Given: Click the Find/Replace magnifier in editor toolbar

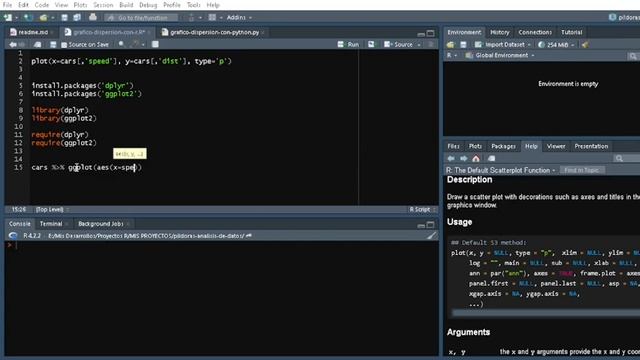Looking at the screenshot, I should (122, 44).
